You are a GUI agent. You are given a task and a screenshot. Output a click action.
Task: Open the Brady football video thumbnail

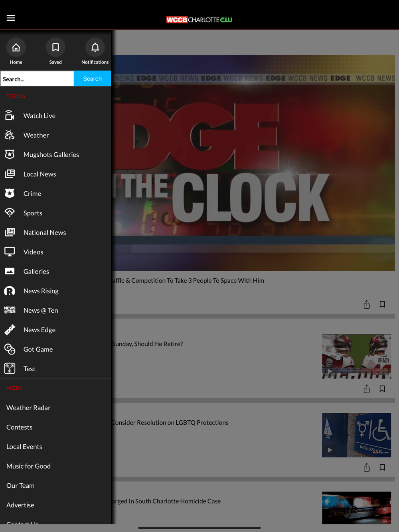[356, 356]
